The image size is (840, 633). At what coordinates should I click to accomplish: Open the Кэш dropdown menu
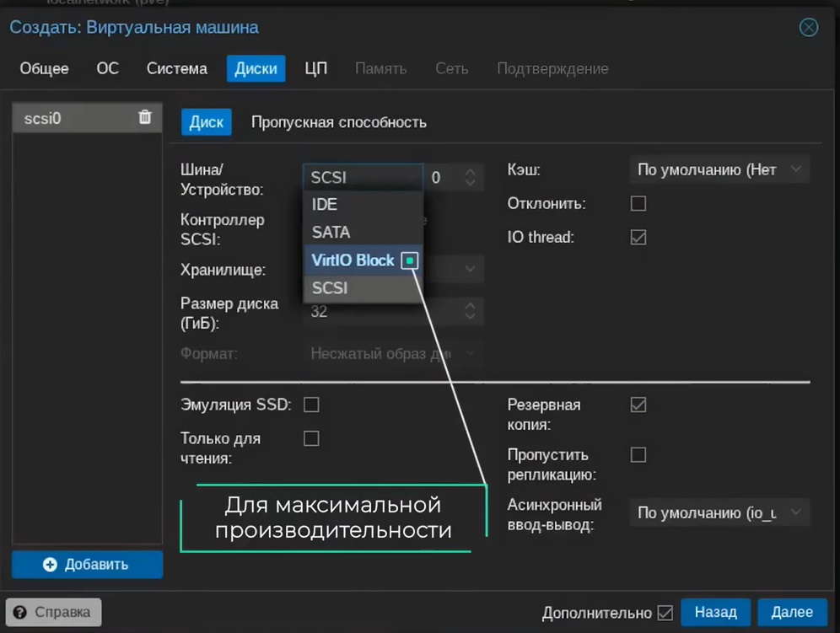point(719,169)
